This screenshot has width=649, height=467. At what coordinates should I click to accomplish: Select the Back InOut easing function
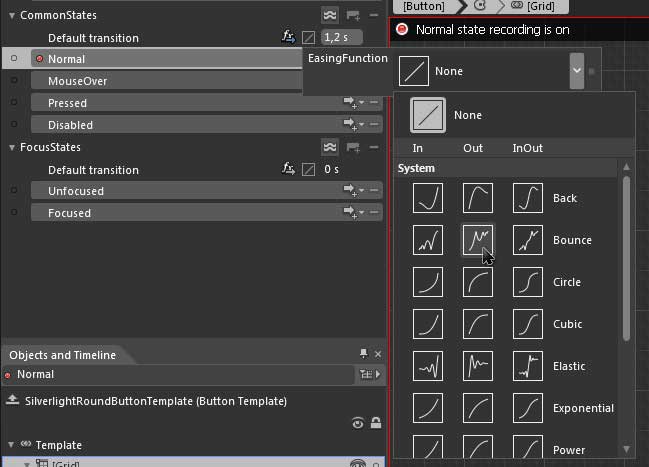528,198
